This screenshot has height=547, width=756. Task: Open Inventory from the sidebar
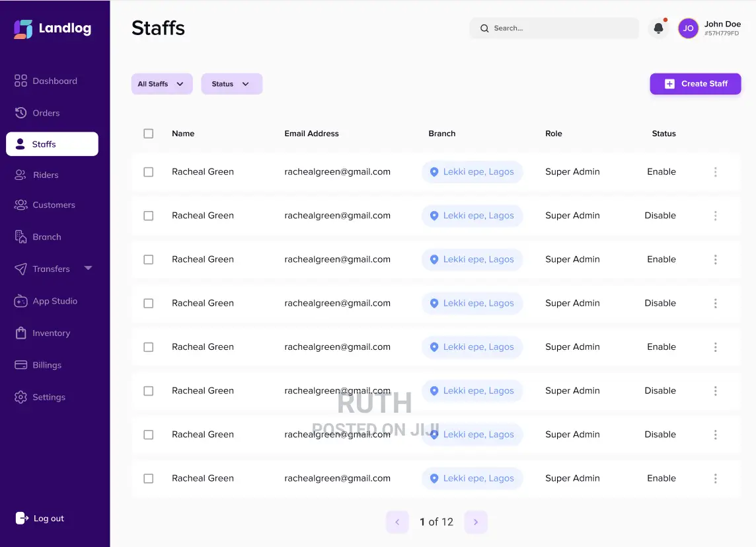[42, 333]
